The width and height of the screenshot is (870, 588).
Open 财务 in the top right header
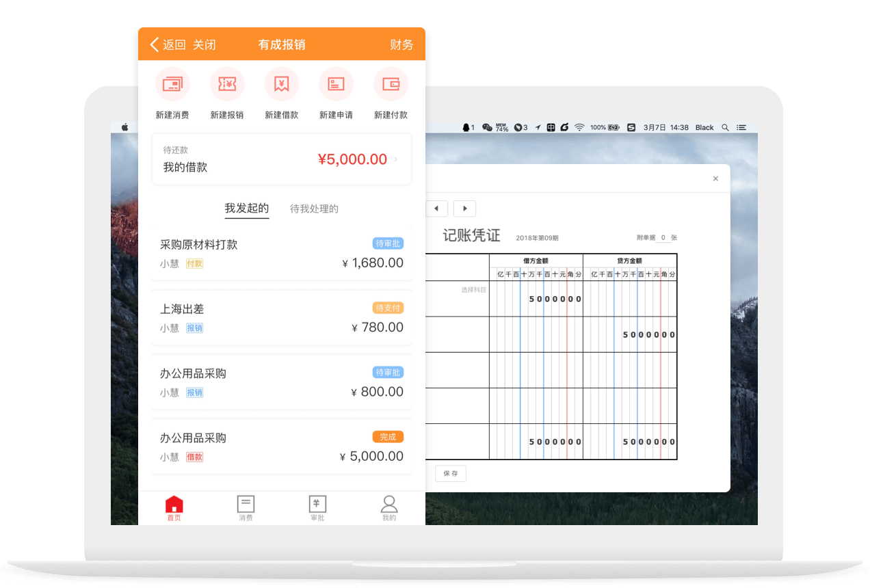[401, 45]
